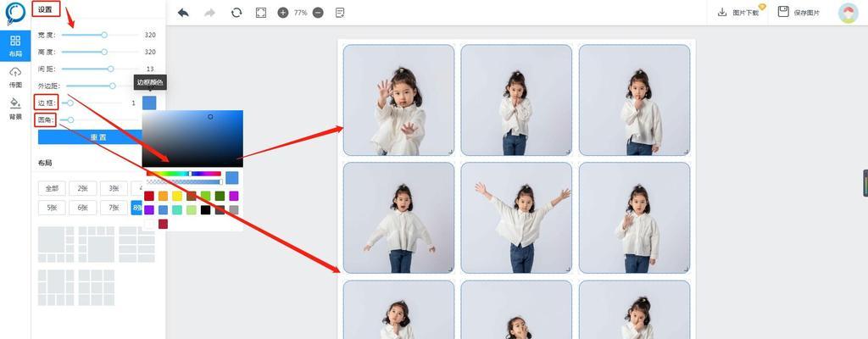Choose the blue preset swatch in second row
This screenshot has width=868, height=339.
(x=163, y=210)
